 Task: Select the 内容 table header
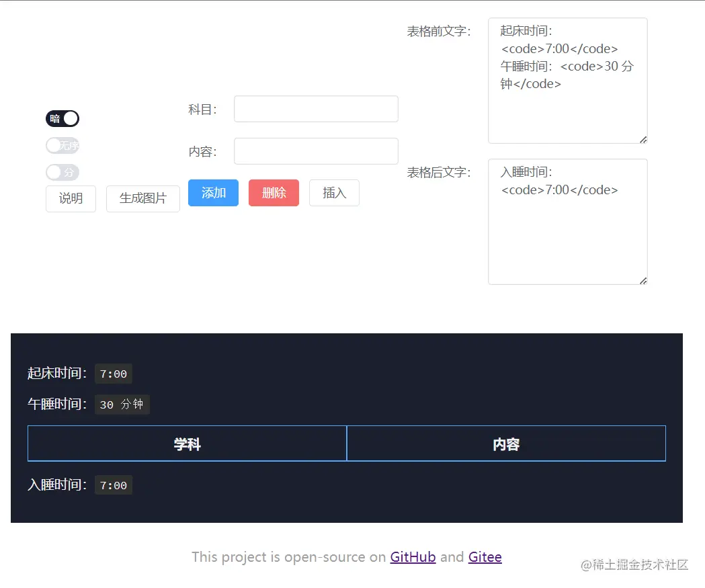[x=505, y=443]
